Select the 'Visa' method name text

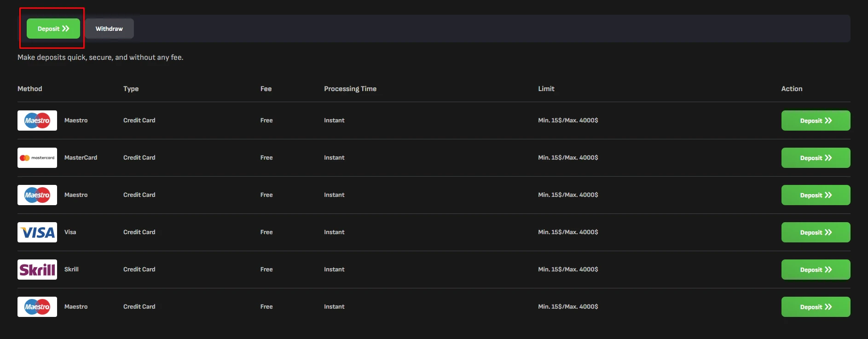point(70,232)
